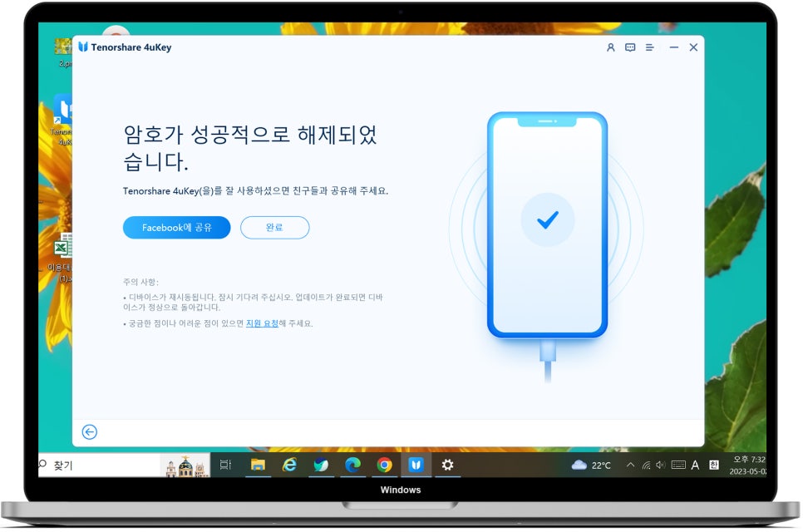
Task: Open the clock showing 오후 7:32
Action: [x=747, y=465]
